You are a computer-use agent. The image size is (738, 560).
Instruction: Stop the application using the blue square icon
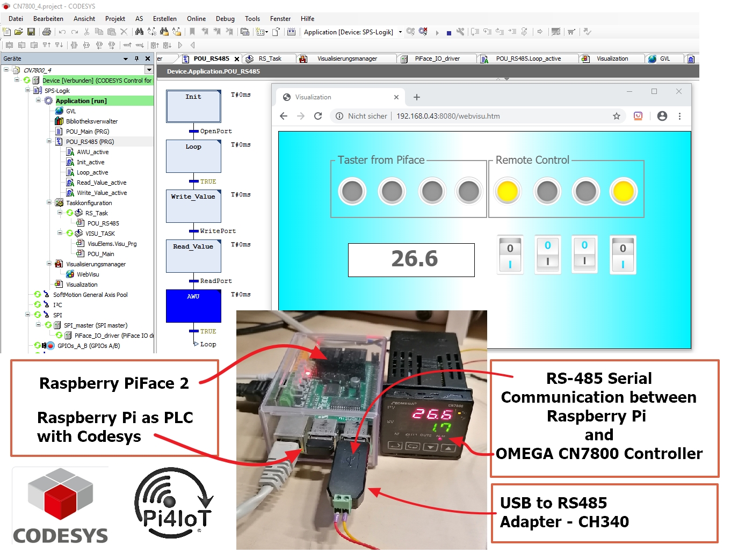pyautogui.click(x=449, y=32)
